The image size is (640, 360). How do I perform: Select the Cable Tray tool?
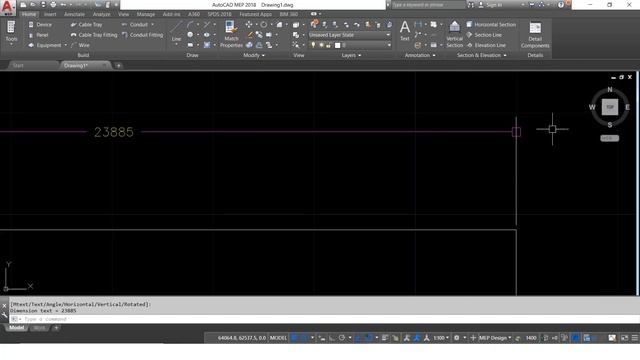pyautogui.click(x=86, y=24)
